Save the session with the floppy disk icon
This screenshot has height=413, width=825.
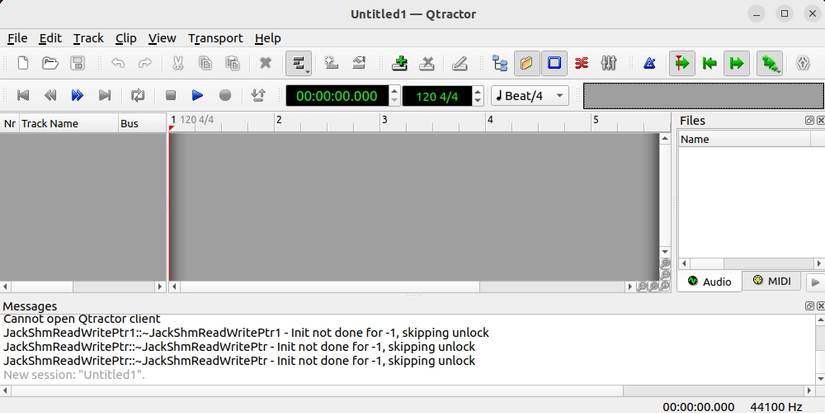coord(77,64)
